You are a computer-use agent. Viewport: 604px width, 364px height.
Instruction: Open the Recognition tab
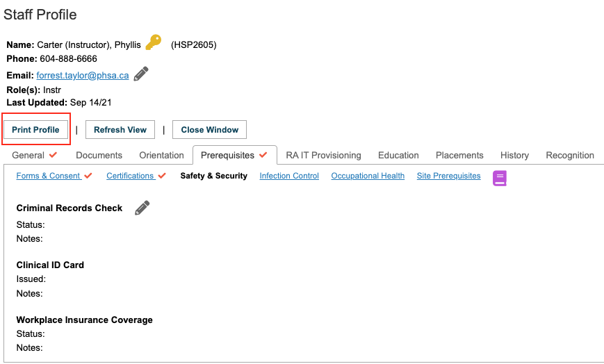[x=570, y=155]
